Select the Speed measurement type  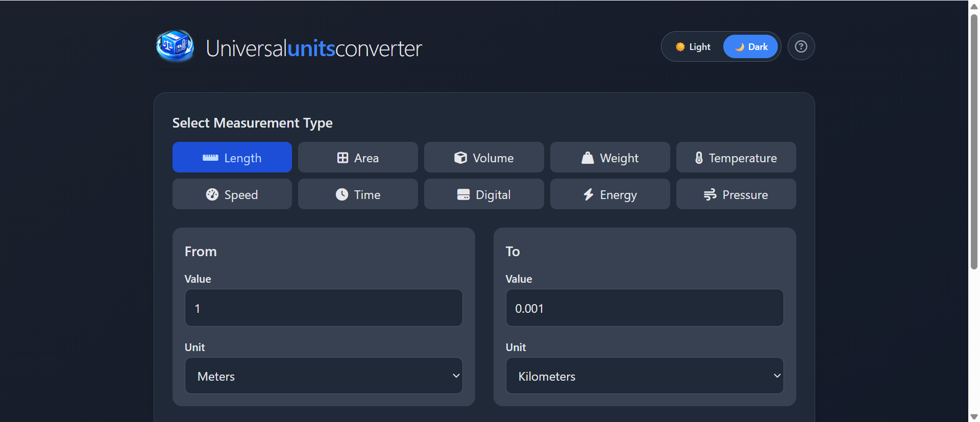[232, 194]
